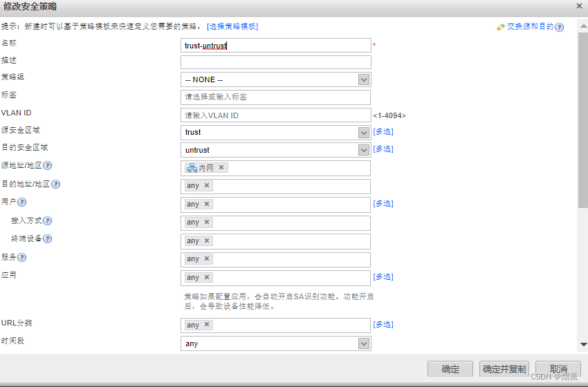588x387 pixels.
Task: Open help icon next to 终端设备
Action: (x=47, y=238)
